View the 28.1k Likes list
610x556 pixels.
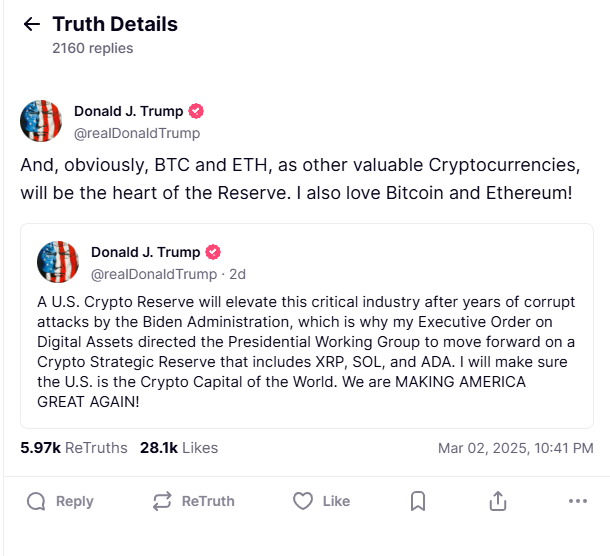pos(179,448)
